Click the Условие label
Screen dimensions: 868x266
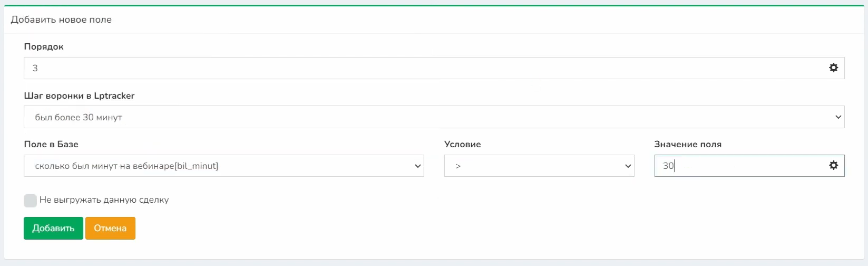462,144
